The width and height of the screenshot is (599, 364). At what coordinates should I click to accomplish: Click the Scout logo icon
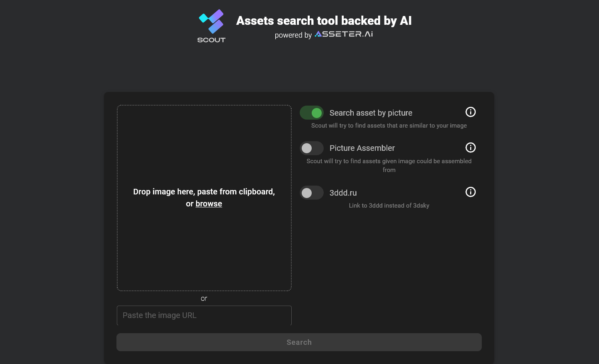pos(211,22)
